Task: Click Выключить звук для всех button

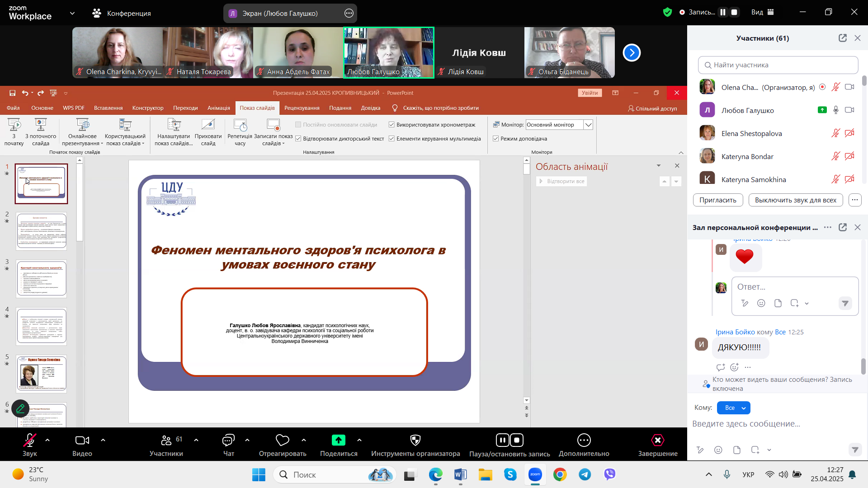Action: click(795, 200)
